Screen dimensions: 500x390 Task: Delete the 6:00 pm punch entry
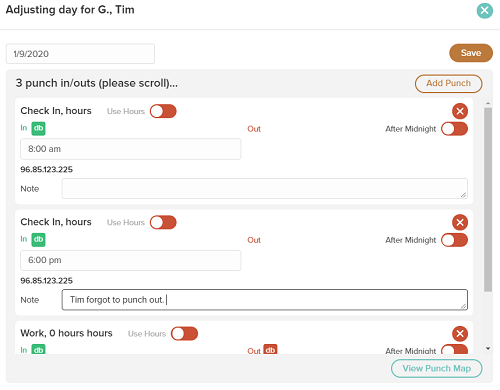460,222
